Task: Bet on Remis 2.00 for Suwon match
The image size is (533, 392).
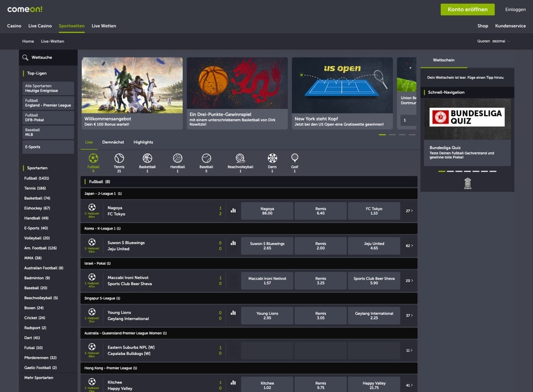Action: (x=320, y=246)
